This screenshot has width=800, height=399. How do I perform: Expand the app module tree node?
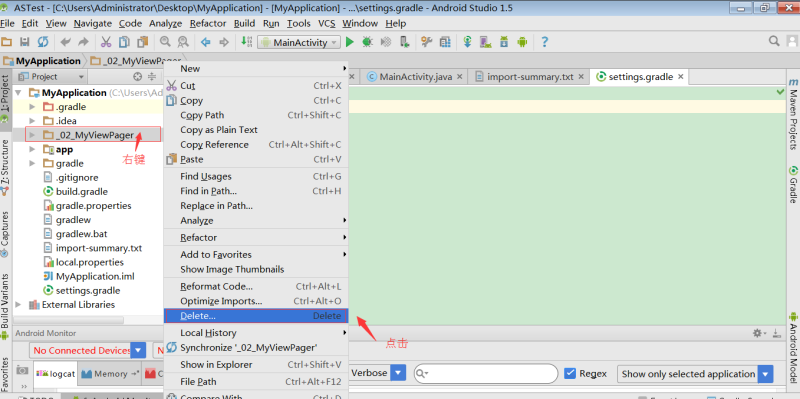click(x=32, y=149)
